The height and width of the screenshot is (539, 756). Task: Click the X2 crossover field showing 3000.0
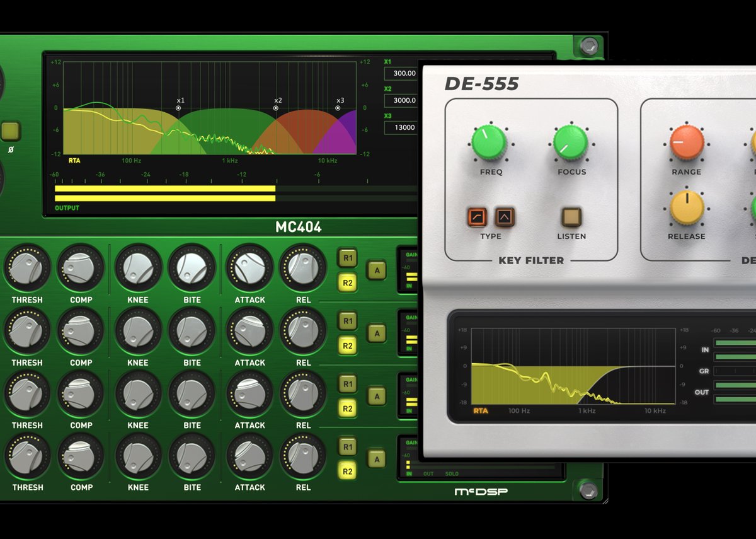(402, 100)
